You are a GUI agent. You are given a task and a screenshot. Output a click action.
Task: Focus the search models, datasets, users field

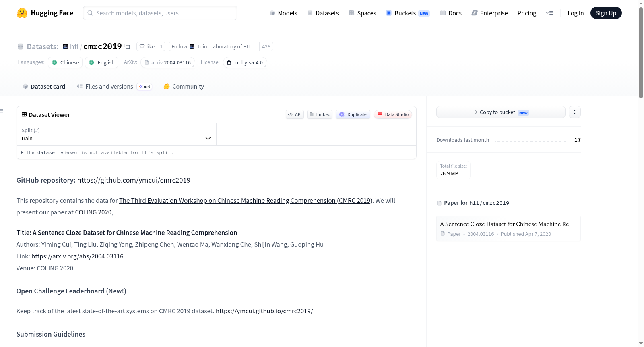[x=160, y=13]
